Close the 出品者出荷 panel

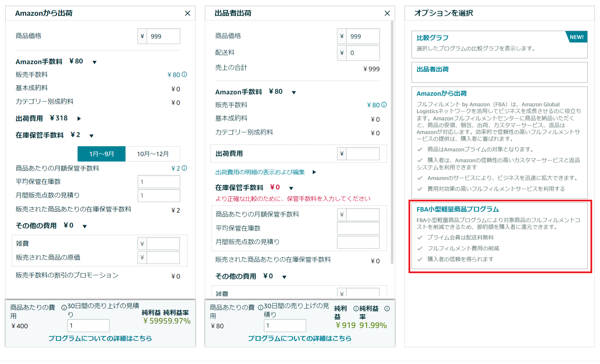(387, 13)
